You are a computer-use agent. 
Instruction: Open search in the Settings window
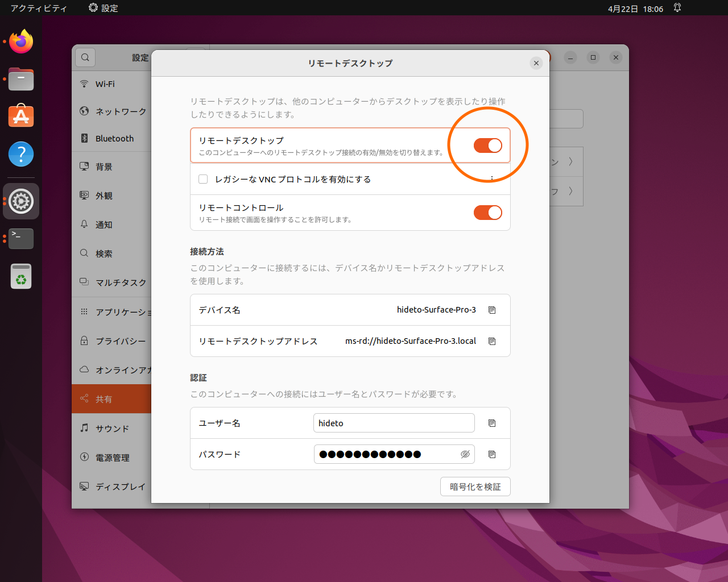pos(85,57)
